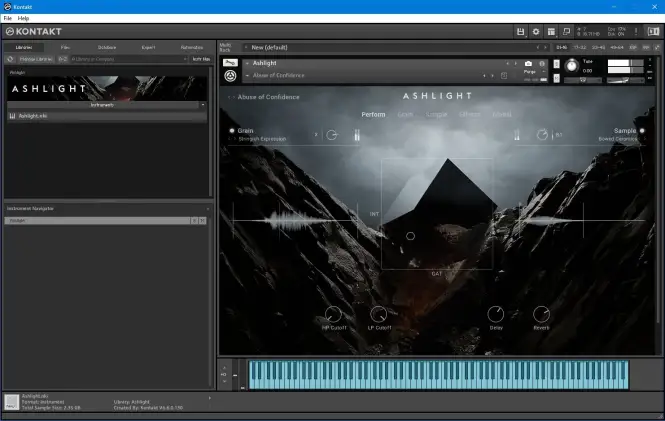This screenshot has width=665, height=421.
Task: Click the Manage Libraries button
Action: pos(36,59)
